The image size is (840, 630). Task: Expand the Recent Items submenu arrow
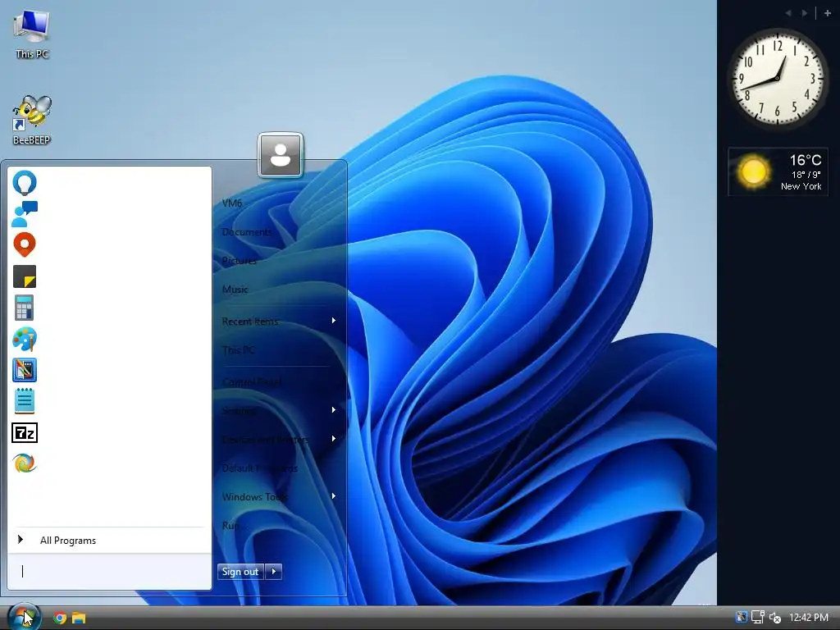click(334, 321)
